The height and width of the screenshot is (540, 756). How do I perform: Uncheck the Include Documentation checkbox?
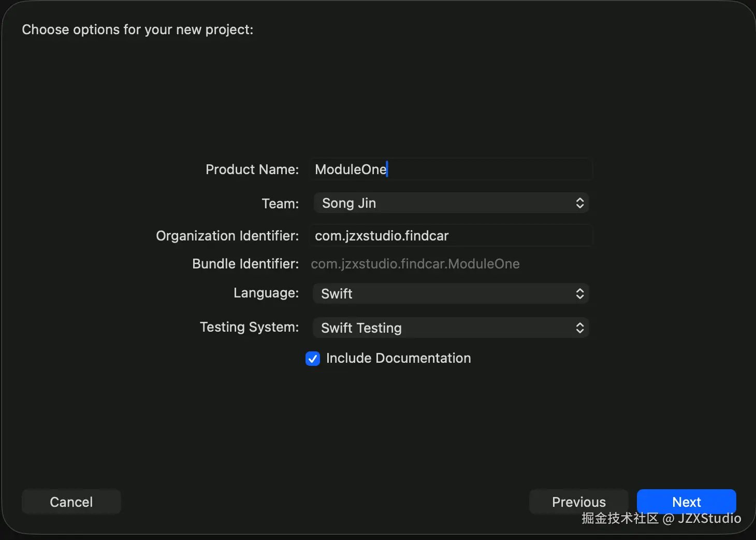(313, 359)
